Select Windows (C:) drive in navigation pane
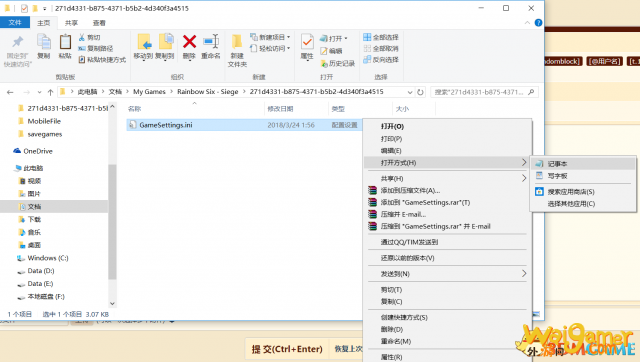The image size is (640, 362). point(48,258)
